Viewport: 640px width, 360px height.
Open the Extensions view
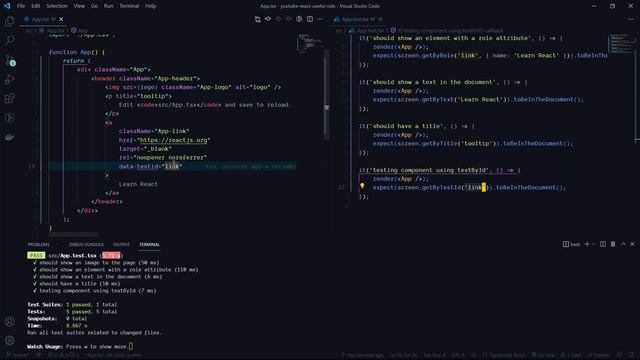[9, 98]
